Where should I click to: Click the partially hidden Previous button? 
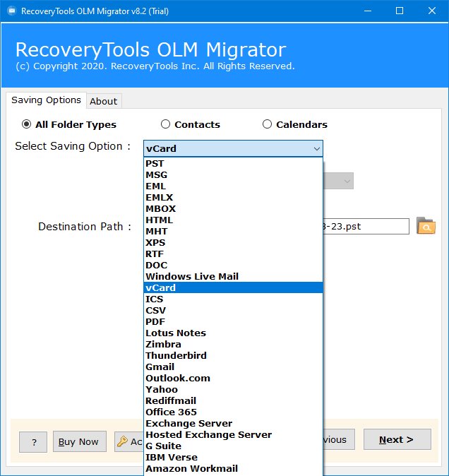[339, 439]
